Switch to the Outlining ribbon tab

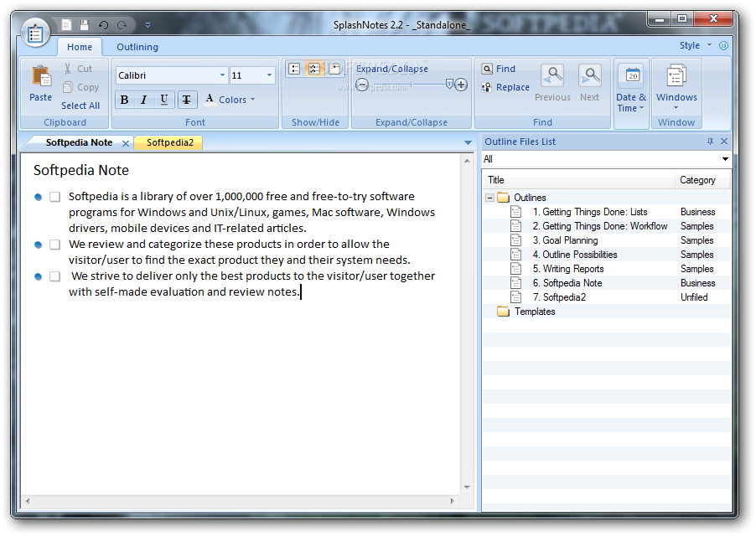pyautogui.click(x=137, y=47)
